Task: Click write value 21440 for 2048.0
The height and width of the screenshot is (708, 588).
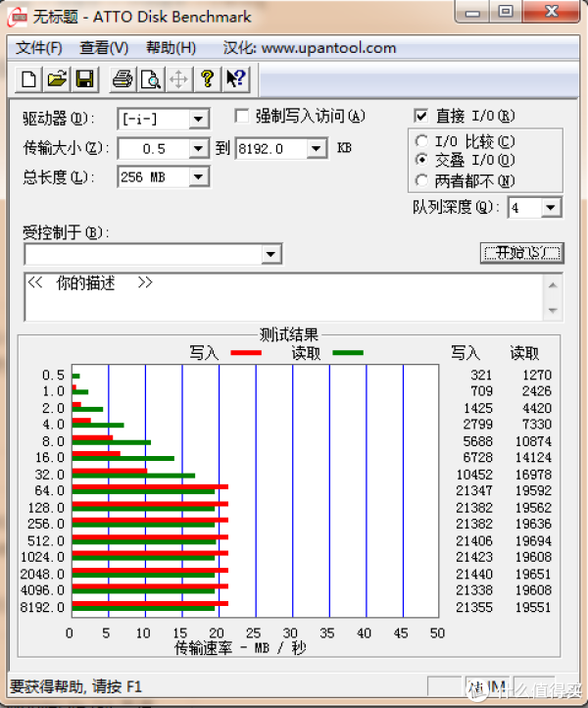Action: point(473,574)
